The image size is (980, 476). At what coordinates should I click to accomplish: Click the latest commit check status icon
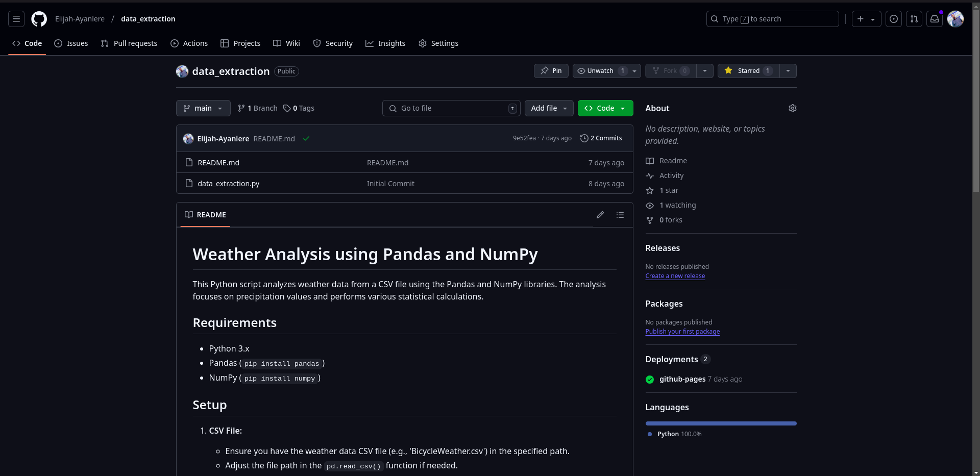pyautogui.click(x=306, y=139)
